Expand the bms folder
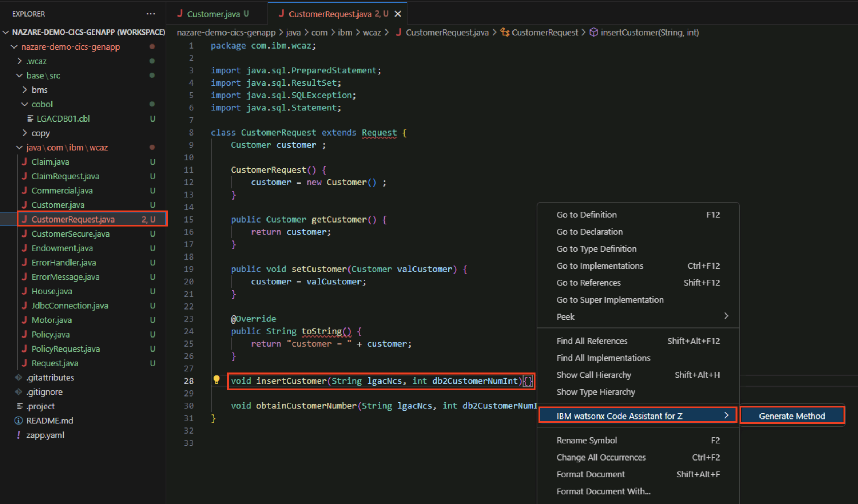 click(24, 90)
